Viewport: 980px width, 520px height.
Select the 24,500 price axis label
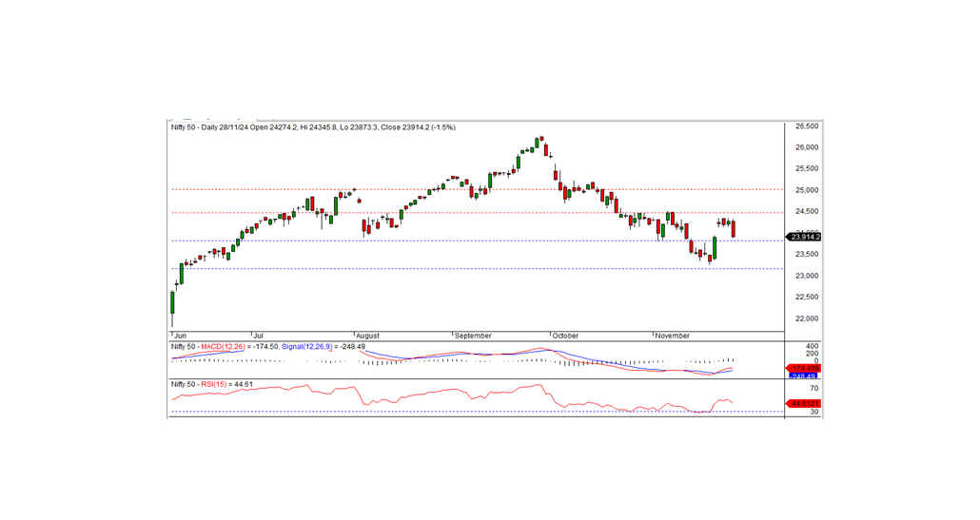click(806, 212)
